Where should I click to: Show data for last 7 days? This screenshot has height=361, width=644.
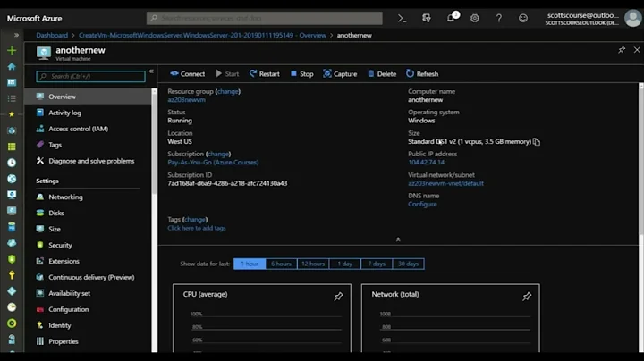377,264
